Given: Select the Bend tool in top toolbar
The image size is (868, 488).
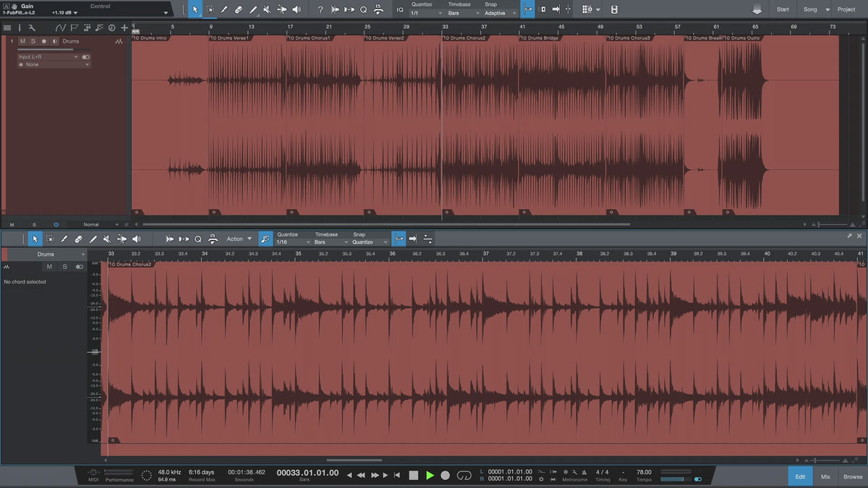Looking at the screenshot, I should point(281,9).
